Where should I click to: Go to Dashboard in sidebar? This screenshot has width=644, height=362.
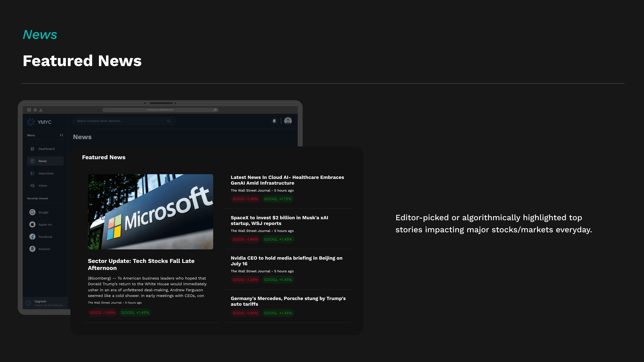tap(46, 149)
